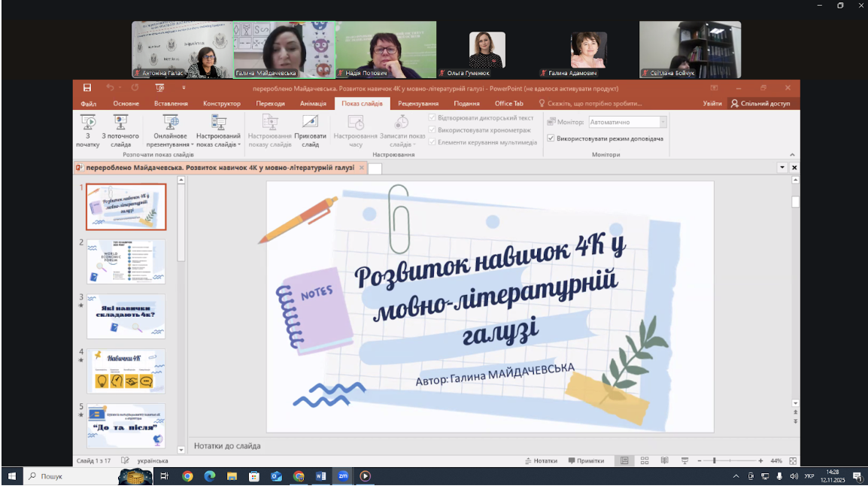Open reading view icon in status bar

pyautogui.click(x=664, y=460)
